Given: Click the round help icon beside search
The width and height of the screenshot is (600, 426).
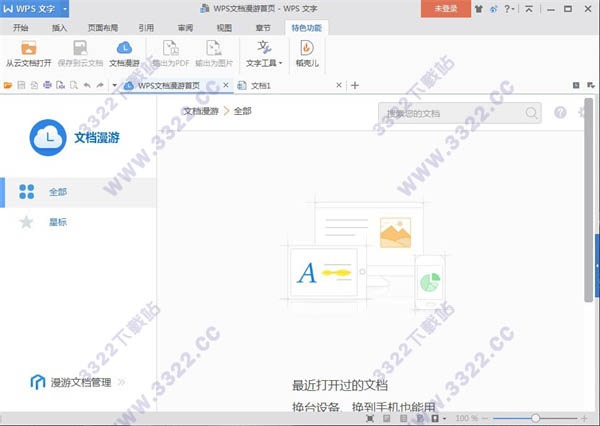Looking at the screenshot, I should [560, 112].
